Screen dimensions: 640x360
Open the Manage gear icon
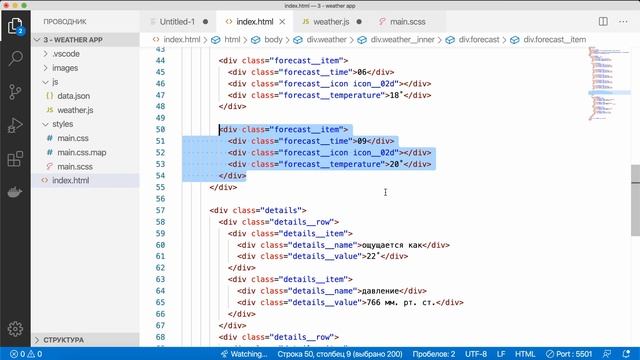pos(15,329)
